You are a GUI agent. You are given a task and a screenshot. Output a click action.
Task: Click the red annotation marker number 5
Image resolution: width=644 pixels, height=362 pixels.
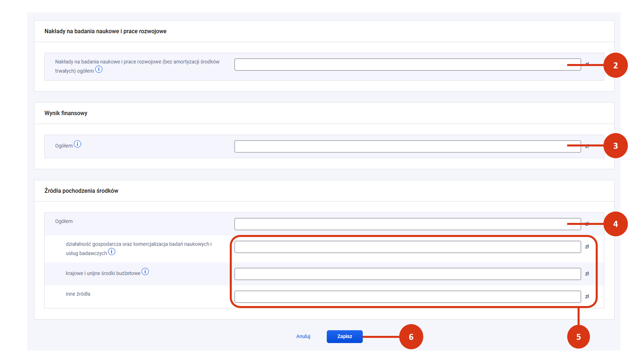pyautogui.click(x=578, y=337)
